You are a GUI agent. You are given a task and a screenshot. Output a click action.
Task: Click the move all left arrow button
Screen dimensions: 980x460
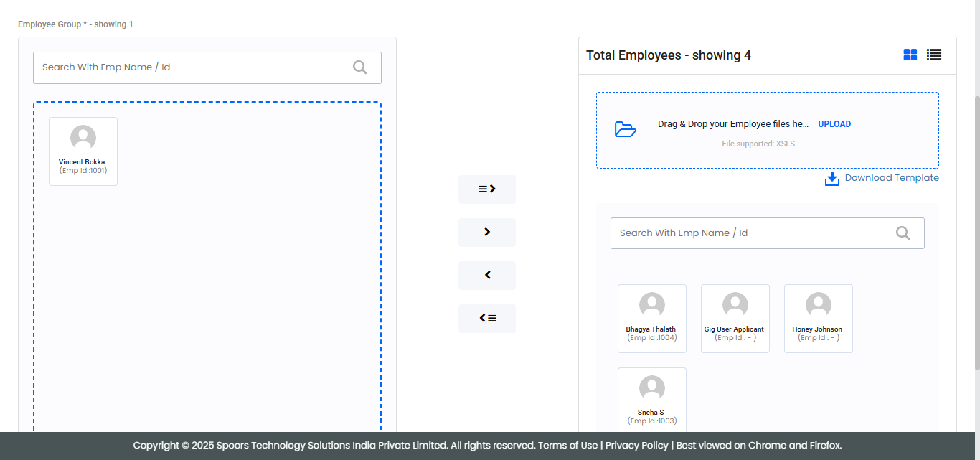(487, 319)
